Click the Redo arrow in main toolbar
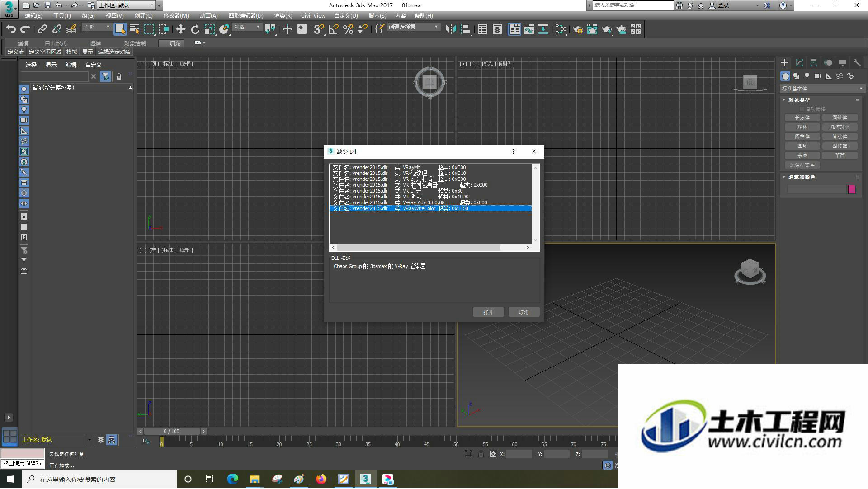 point(26,29)
